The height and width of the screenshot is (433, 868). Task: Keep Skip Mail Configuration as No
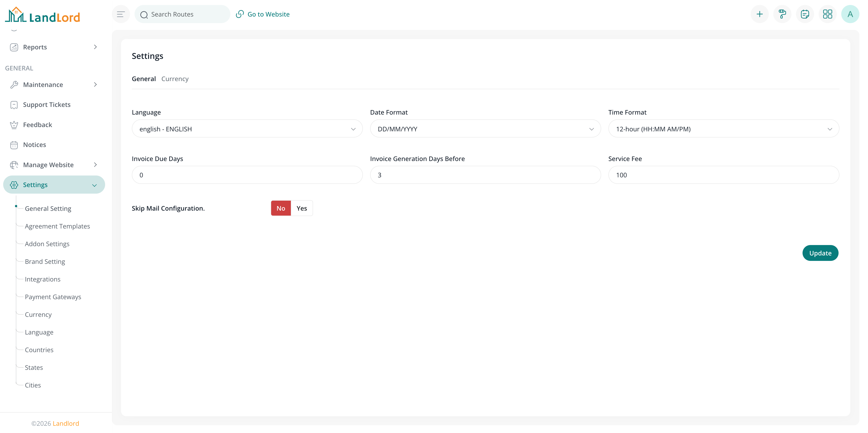[280, 208]
